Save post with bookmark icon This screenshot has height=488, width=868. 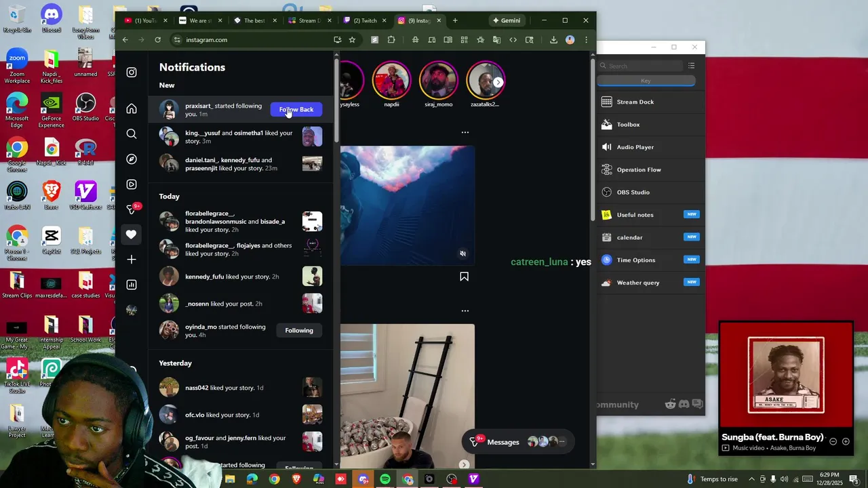464,277
